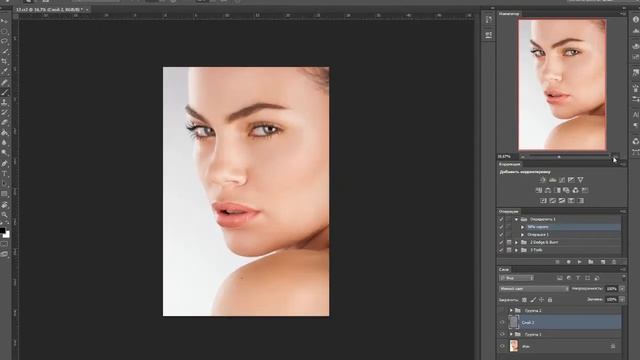Select the Eraser tool
640x360 pixels.
coord(4,122)
